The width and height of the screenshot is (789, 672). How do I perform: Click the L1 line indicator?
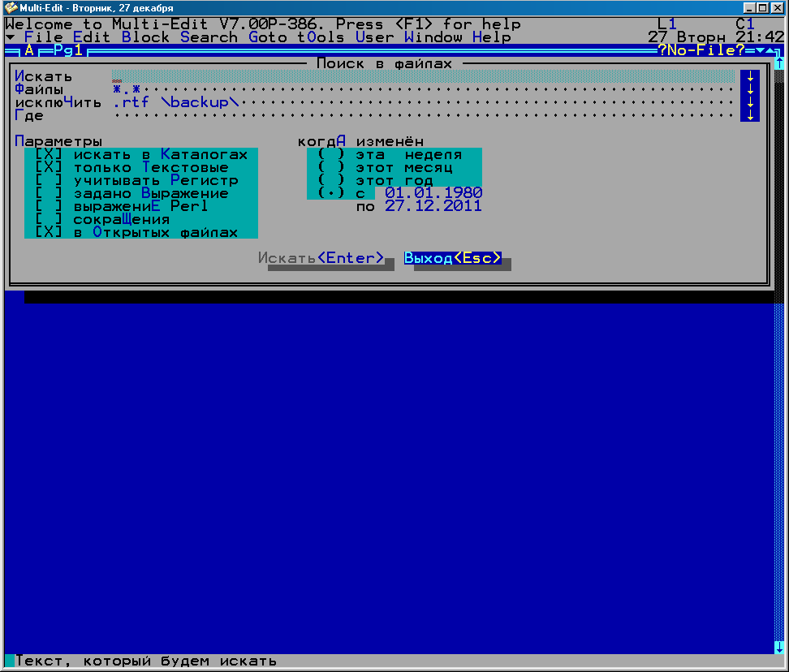[x=666, y=24]
